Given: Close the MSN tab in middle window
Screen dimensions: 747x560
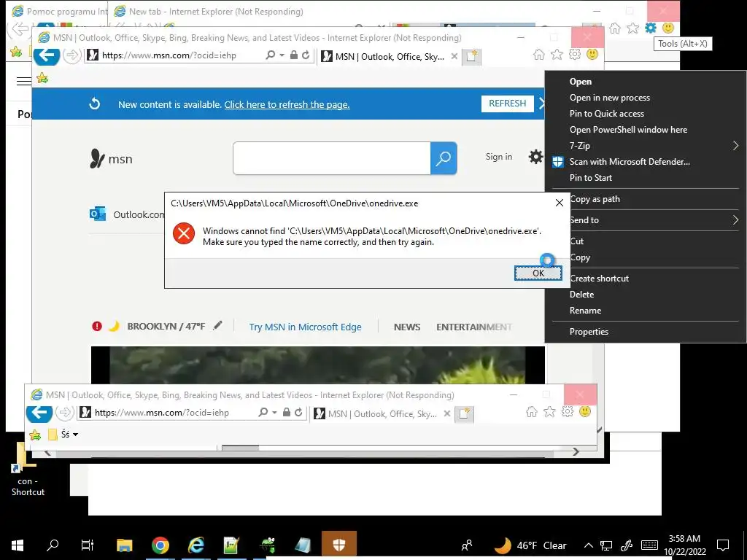Looking at the screenshot, I should 454,56.
